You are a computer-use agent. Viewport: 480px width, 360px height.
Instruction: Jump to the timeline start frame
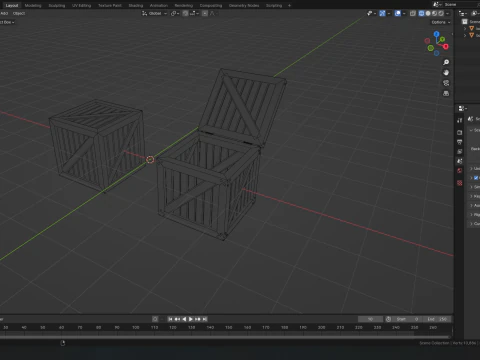coord(170,319)
